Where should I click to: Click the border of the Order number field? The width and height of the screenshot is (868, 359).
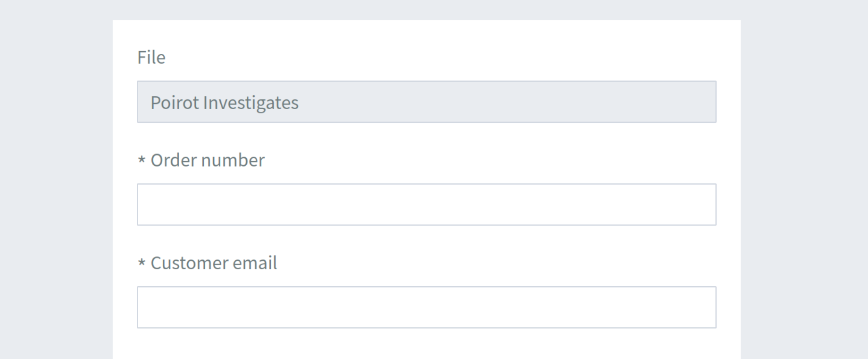(x=427, y=184)
